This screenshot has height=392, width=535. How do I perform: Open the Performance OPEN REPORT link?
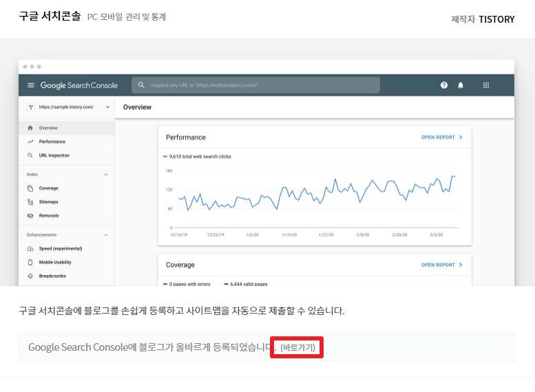441,137
